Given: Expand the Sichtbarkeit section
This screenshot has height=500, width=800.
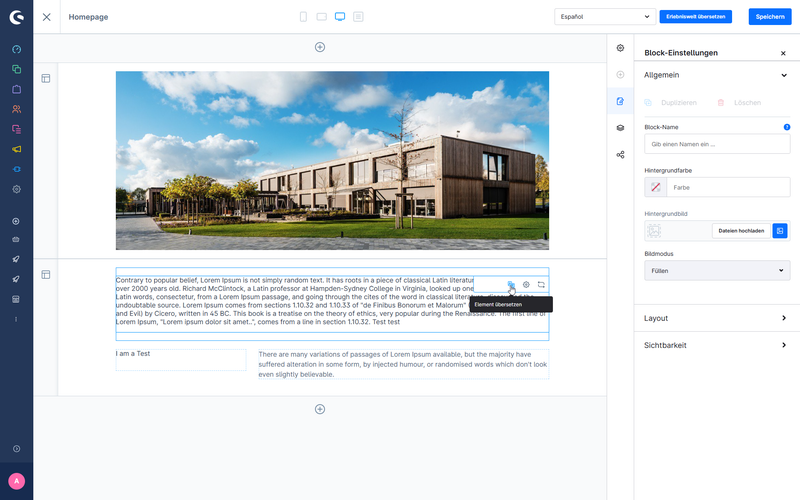Looking at the screenshot, I should coord(716,345).
